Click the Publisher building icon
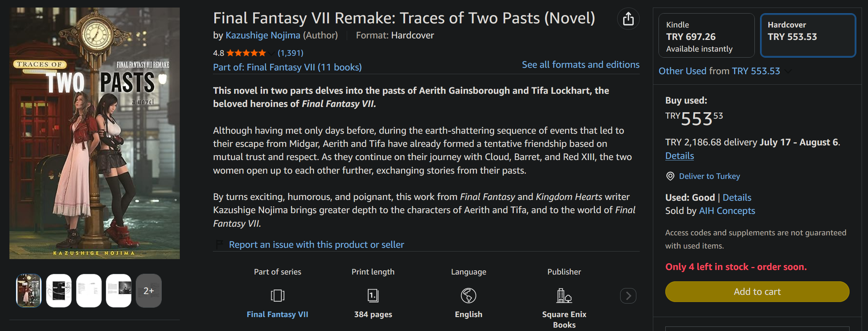Screen dimensions: 868x331 pyautogui.click(x=564, y=296)
